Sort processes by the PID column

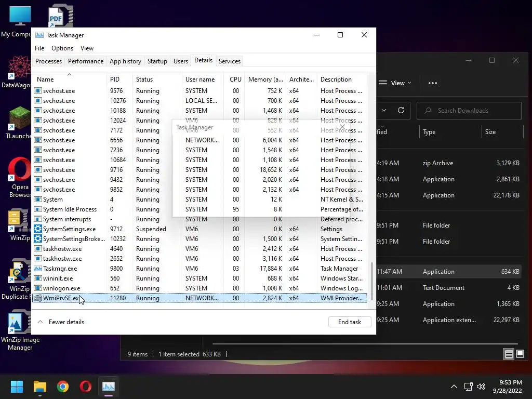[x=119, y=79]
